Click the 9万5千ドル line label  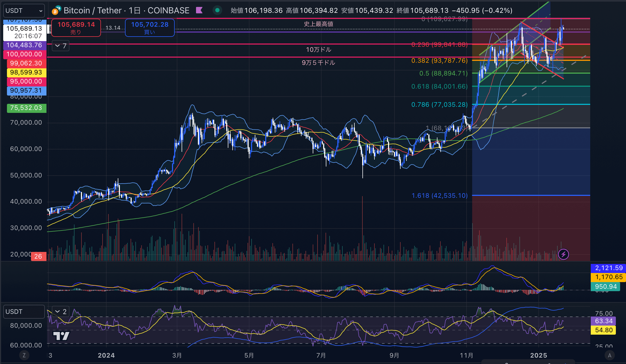pyautogui.click(x=318, y=63)
